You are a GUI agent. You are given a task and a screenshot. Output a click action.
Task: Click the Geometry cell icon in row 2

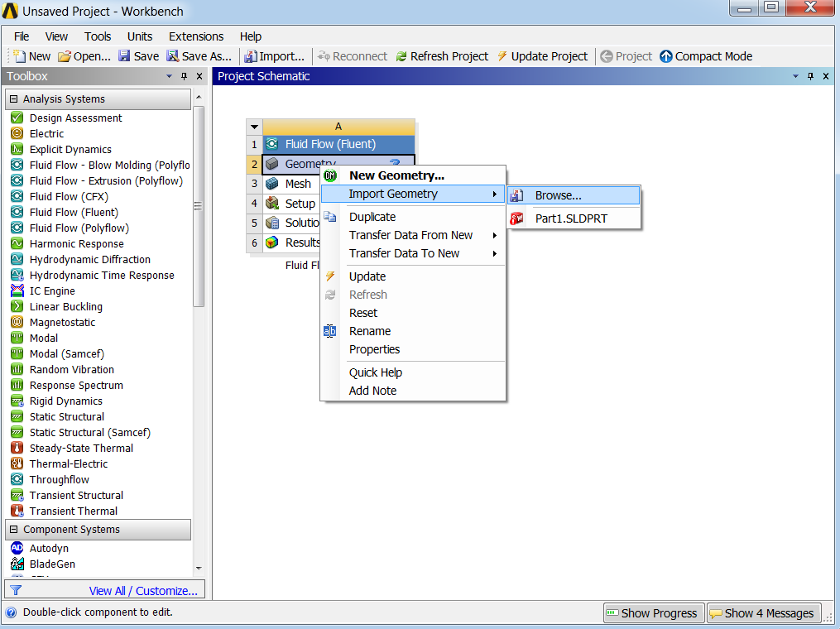(x=272, y=164)
